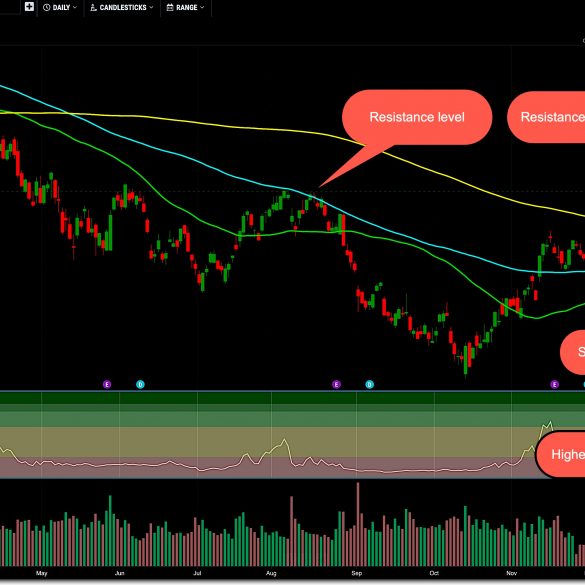Viewport: 585px width, 585px height.
Task: Click the candlestick icon beside CANDLESTICKS
Action: [x=93, y=7]
